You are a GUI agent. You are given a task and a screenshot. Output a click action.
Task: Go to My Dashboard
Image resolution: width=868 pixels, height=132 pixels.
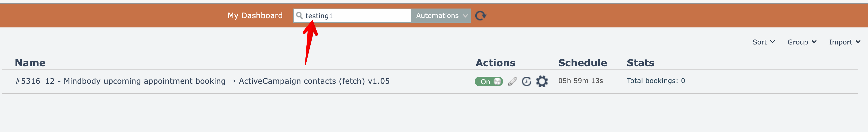pyautogui.click(x=255, y=16)
